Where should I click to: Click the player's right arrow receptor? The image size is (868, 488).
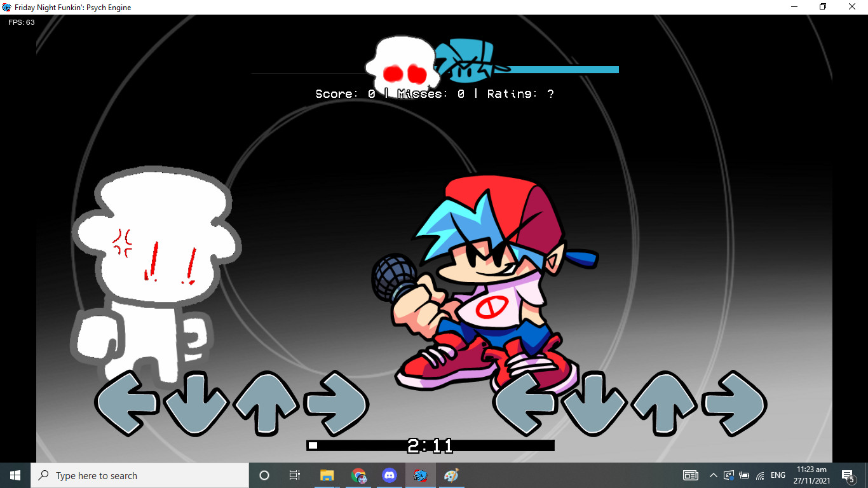[734, 403]
